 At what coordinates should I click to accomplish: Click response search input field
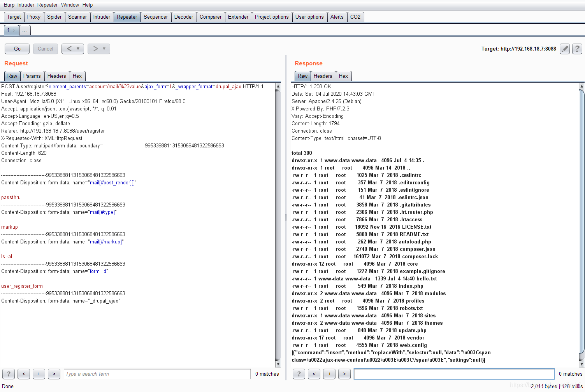pyautogui.click(x=454, y=374)
